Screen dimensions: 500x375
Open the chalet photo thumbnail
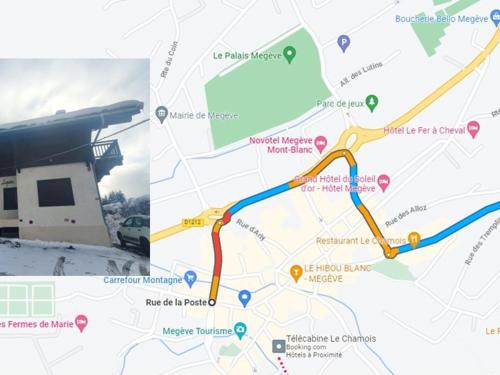coord(75,167)
